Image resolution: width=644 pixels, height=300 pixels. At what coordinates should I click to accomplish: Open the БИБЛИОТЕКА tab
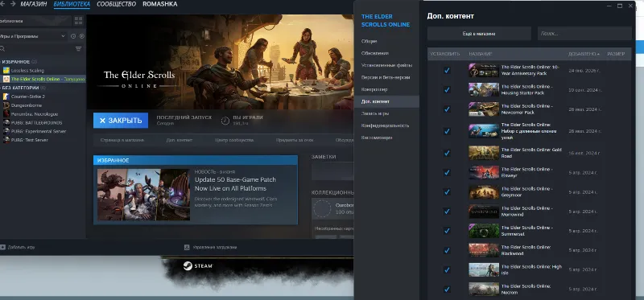click(x=72, y=4)
